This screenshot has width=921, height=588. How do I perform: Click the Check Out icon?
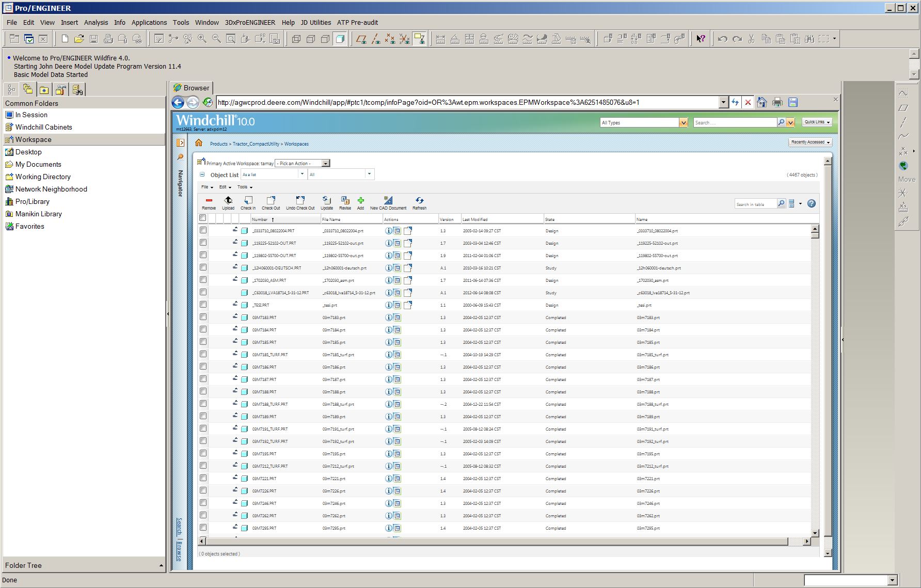click(x=271, y=200)
